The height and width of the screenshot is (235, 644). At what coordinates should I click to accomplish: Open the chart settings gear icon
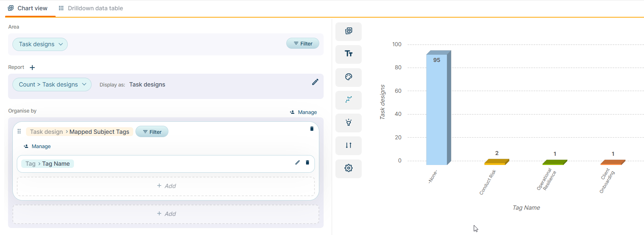(349, 168)
